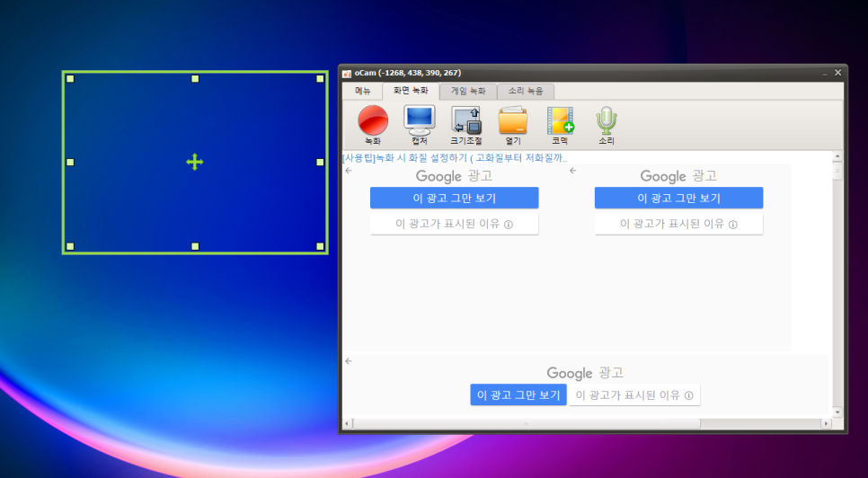Start recording with the red 녹화 button
This screenshot has width=868, height=478.
[x=373, y=125]
